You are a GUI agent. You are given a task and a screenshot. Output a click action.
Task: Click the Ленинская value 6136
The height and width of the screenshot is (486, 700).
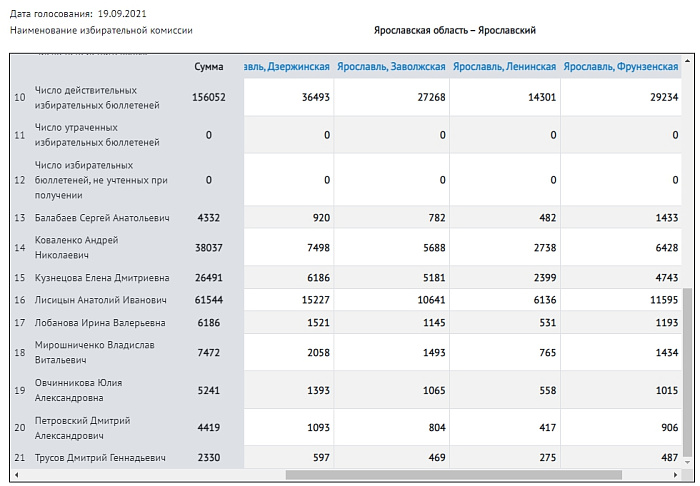click(x=545, y=300)
